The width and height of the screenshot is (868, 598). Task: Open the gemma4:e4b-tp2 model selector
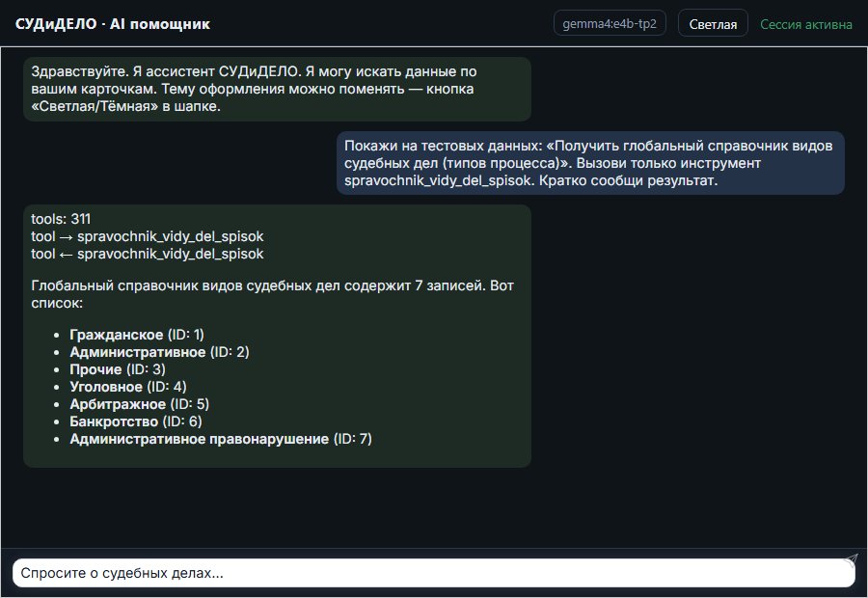click(610, 24)
